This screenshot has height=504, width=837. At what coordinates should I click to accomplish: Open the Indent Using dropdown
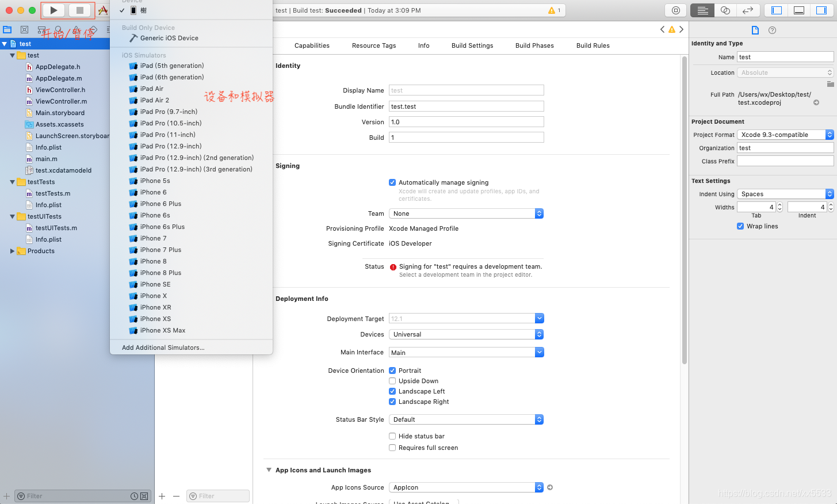(x=785, y=194)
